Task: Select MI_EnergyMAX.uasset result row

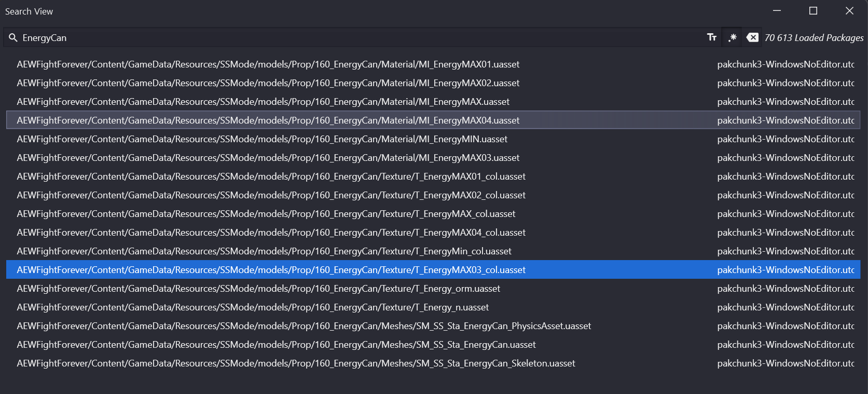Action: [433, 102]
